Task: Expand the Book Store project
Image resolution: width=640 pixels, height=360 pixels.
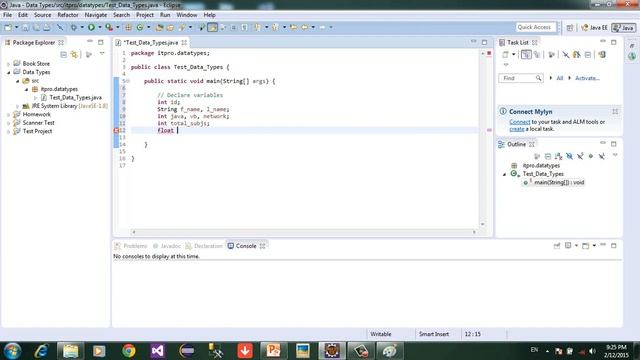Action: point(9,64)
